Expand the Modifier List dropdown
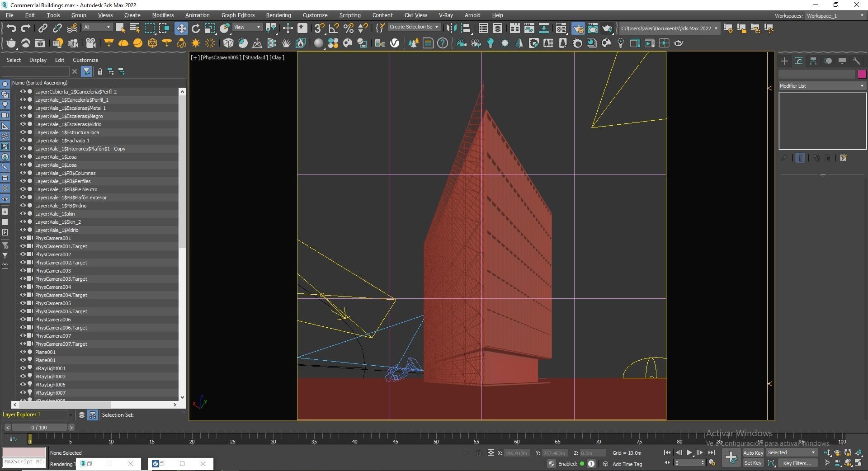The image size is (868, 471). 822,86
